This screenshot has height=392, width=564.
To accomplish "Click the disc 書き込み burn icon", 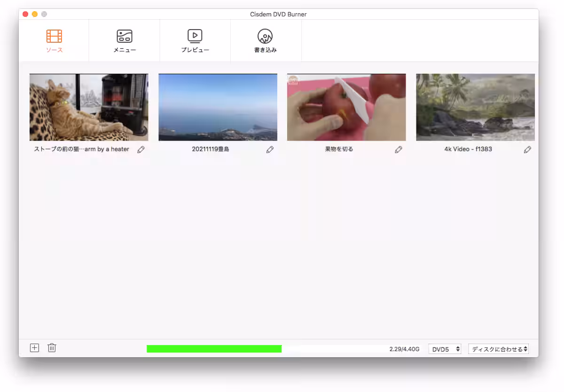I will click(x=265, y=36).
